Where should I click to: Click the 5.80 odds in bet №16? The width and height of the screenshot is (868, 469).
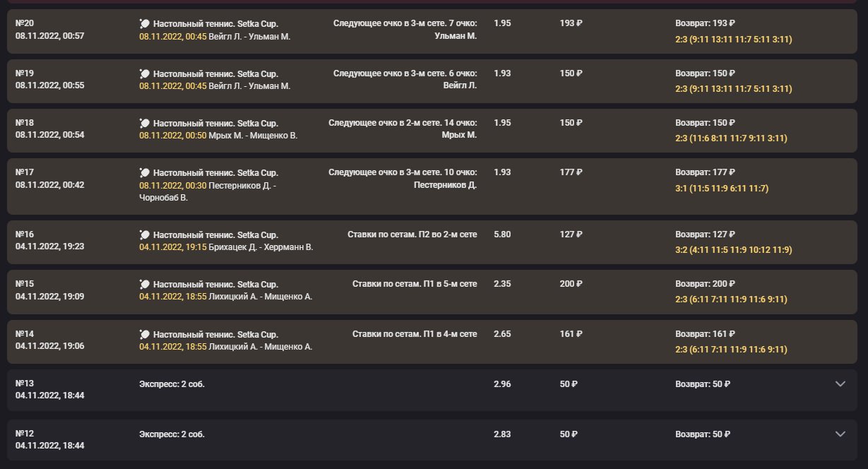pos(502,234)
